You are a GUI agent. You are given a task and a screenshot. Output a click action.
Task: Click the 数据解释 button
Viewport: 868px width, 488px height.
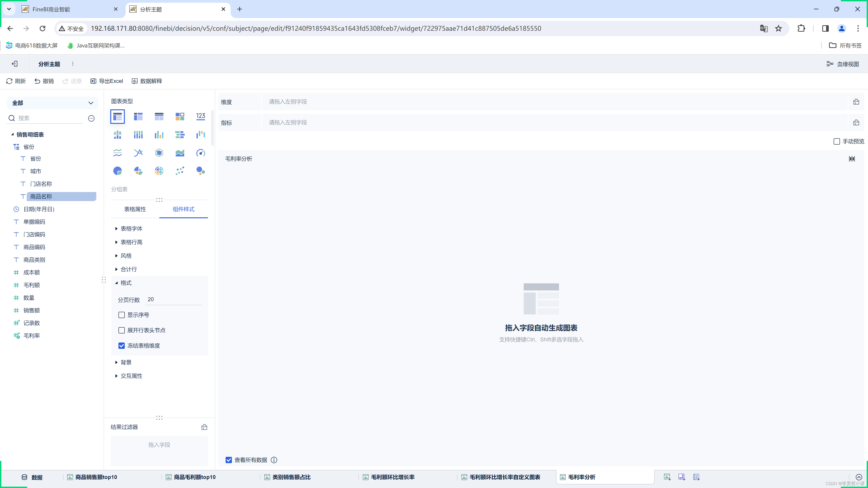tap(147, 81)
